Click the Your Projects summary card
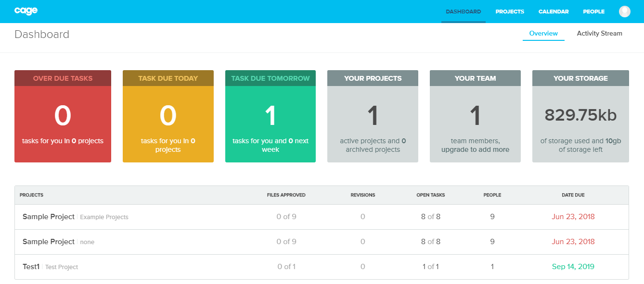Image resolution: width=644 pixels, height=284 pixels. pyautogui.click(x=373, y=116)
